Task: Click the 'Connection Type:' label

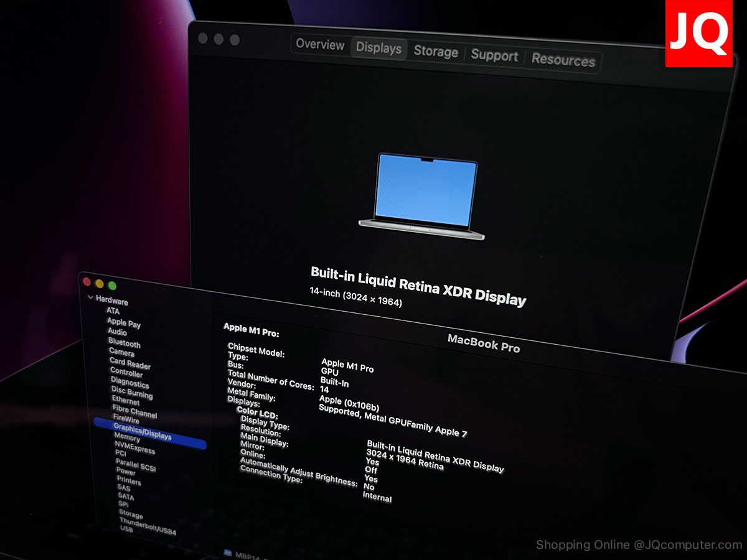Action: click(x=271, y=474)
